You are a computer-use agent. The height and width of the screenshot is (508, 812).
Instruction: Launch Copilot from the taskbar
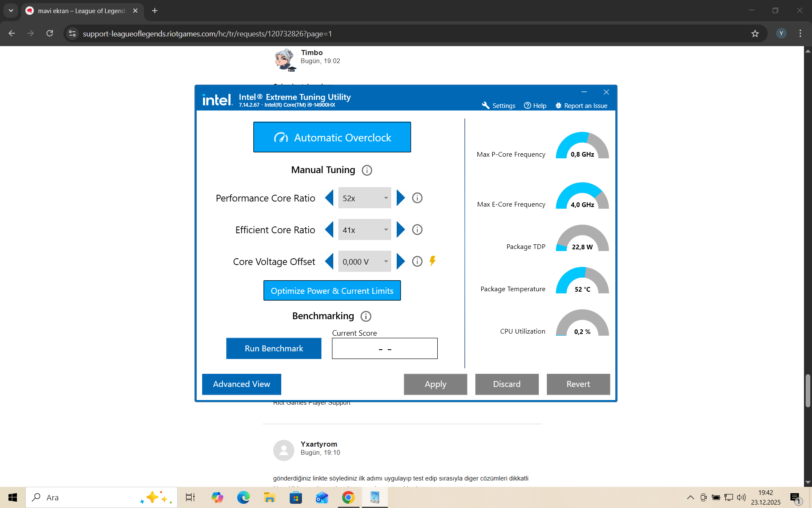pos(217,497)
